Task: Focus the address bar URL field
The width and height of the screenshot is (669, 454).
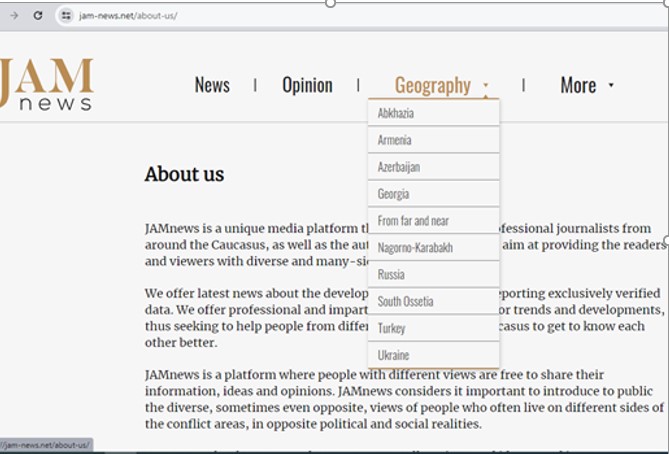Action: (x=300, y=16)
